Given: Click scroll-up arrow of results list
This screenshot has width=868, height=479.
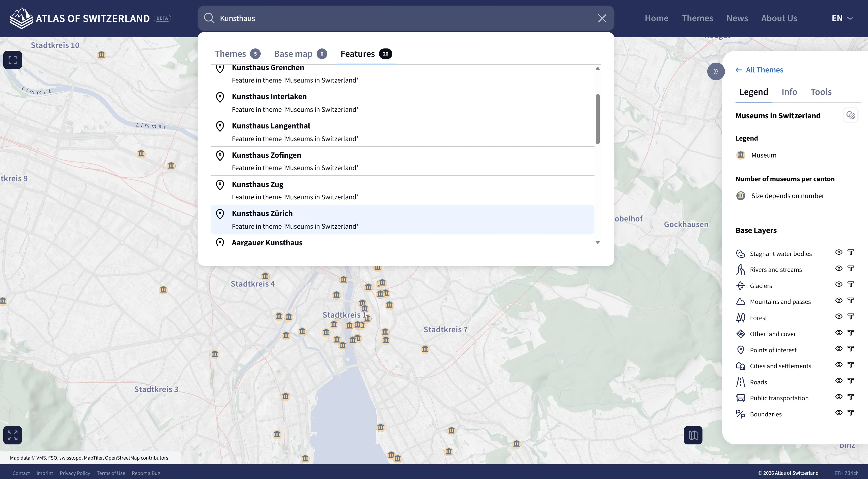Looking at the screenshot, I should click(x=598, y=68).
